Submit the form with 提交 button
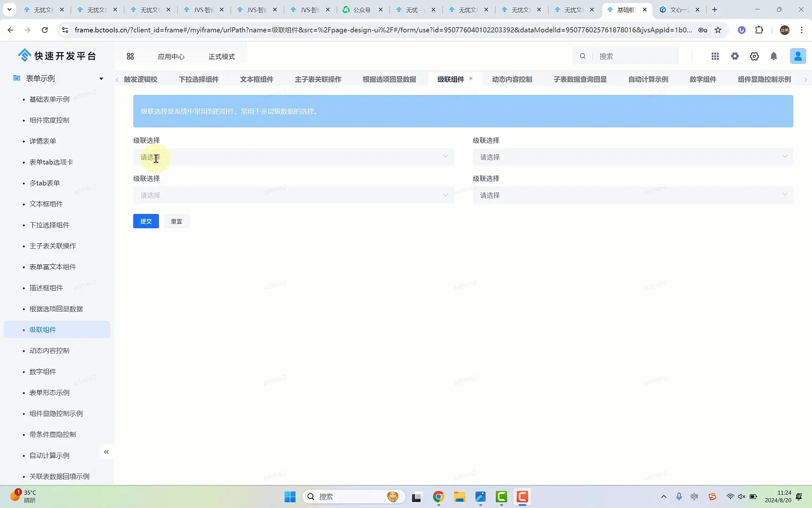Screen dimensions: 812x508 tap(146, 221)
